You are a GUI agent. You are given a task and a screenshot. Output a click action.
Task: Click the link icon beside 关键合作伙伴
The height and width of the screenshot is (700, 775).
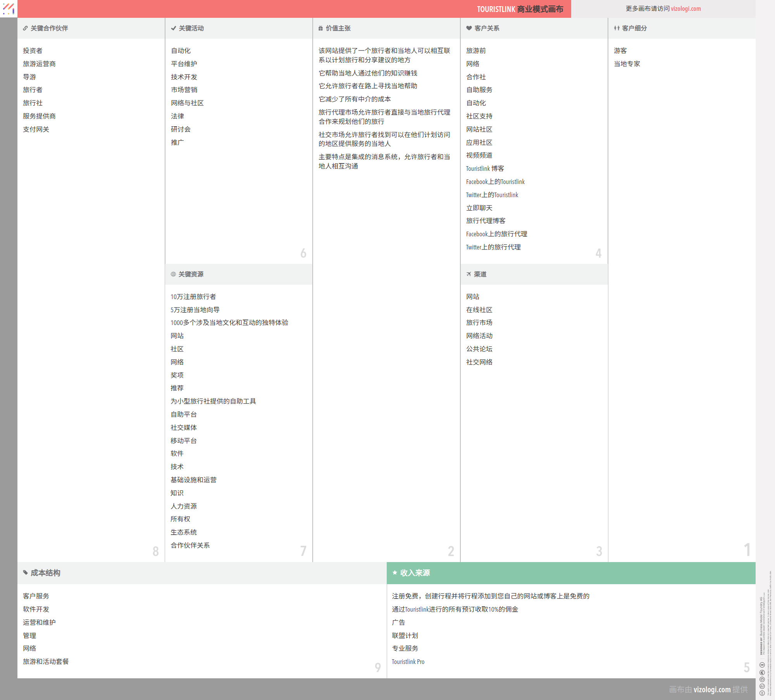25,28
